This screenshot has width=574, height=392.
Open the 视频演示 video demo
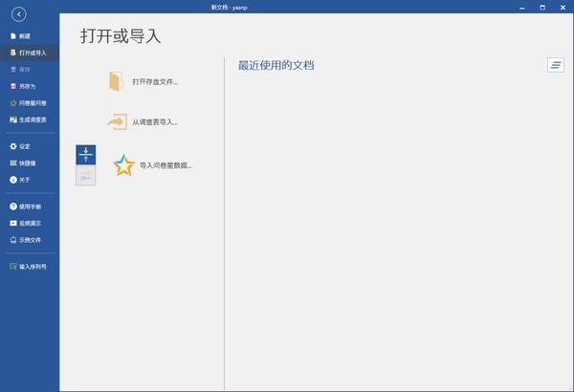pyautogui.click(x=30, y=223)
